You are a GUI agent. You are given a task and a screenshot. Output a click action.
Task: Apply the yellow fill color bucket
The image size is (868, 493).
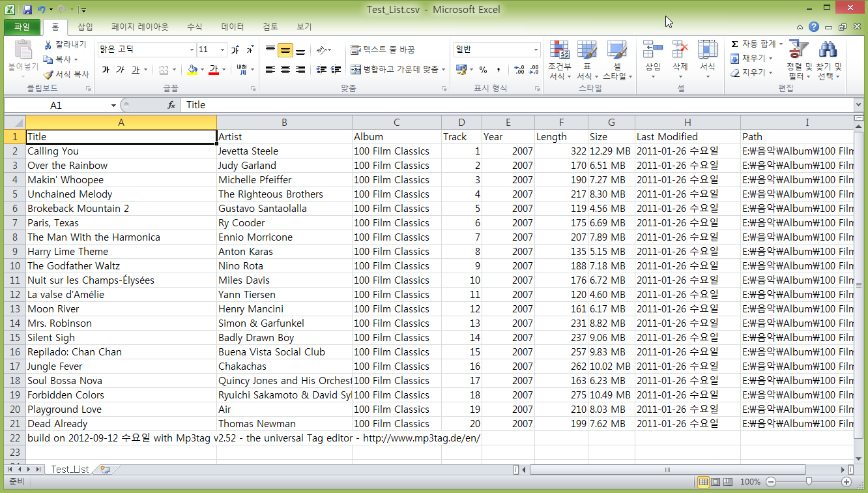[x=192, y=69]
